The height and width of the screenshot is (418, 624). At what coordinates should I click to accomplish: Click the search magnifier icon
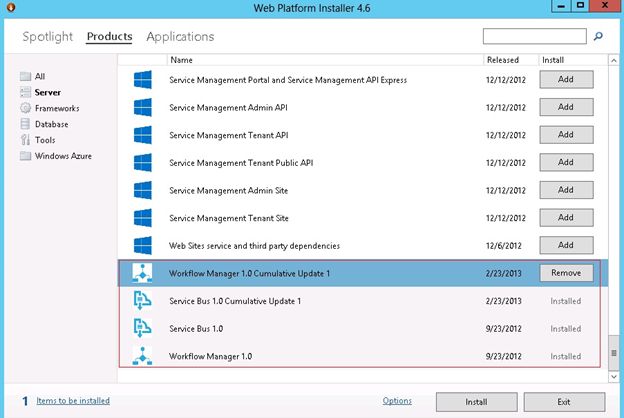click(x=598, y=36)
